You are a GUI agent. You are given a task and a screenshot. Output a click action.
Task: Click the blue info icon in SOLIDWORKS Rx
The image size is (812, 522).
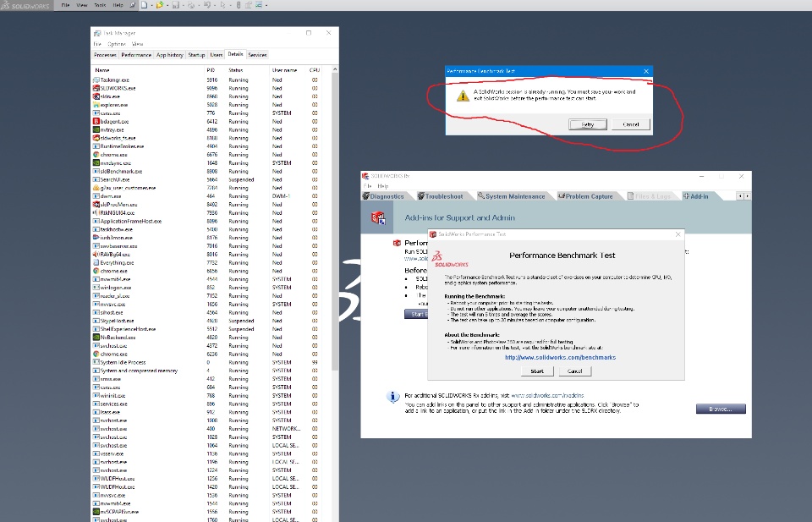click(393, 397)
